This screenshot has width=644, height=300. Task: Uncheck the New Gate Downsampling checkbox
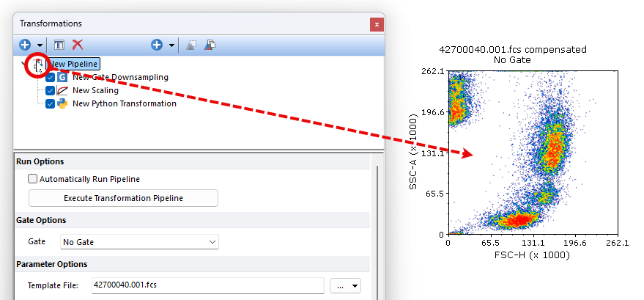tap(50, 77)
